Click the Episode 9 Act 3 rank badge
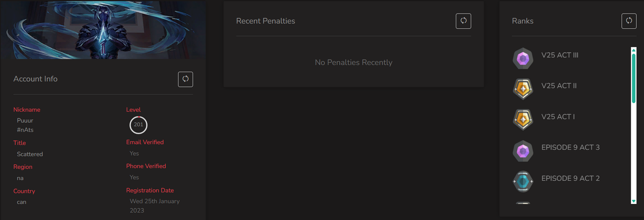 point(523,151)
